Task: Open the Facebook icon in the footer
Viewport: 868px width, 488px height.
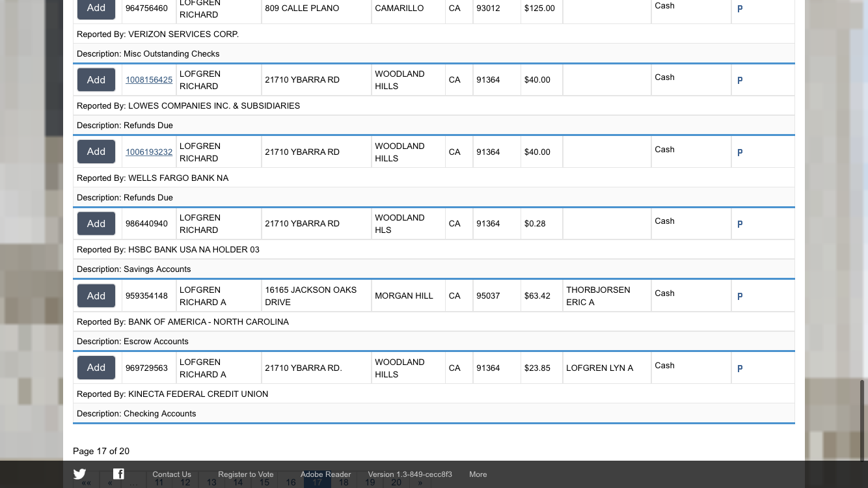Action: [118, 474]
